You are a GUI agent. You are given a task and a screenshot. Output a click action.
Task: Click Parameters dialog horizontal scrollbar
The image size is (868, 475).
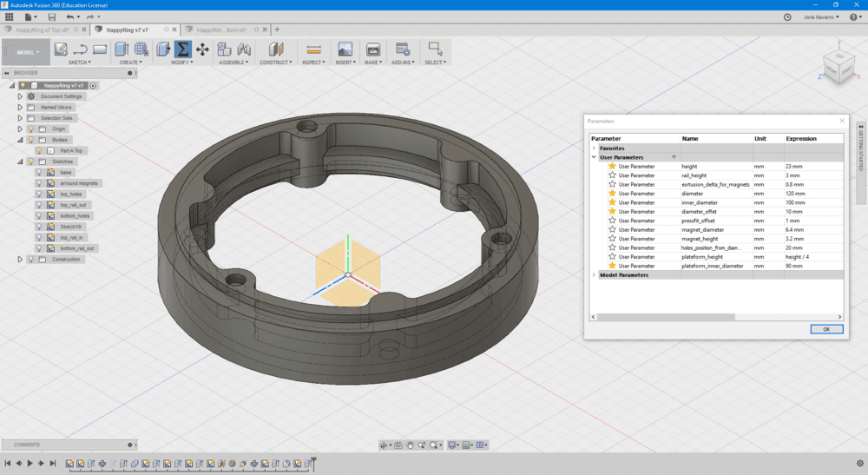[x=666, y=317]
